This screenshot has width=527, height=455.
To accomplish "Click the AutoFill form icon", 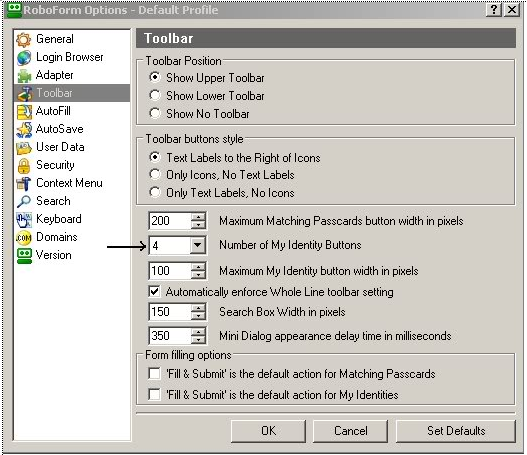I will point(24,112).
